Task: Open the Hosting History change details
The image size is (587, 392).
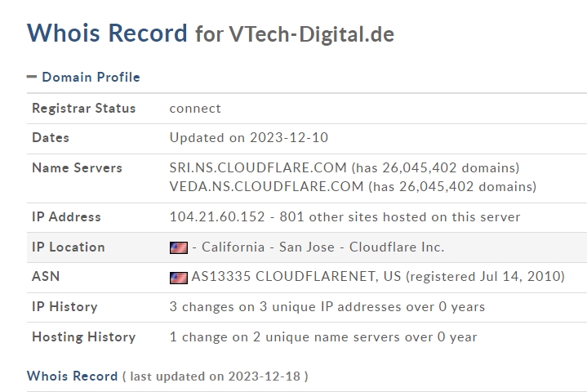Action: [323, 337]
